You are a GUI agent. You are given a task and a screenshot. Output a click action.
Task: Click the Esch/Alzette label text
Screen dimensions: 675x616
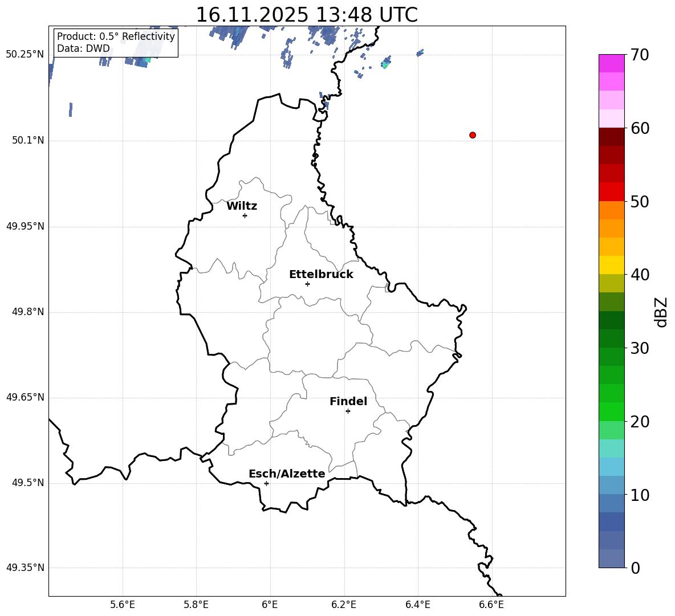[287, 474]
